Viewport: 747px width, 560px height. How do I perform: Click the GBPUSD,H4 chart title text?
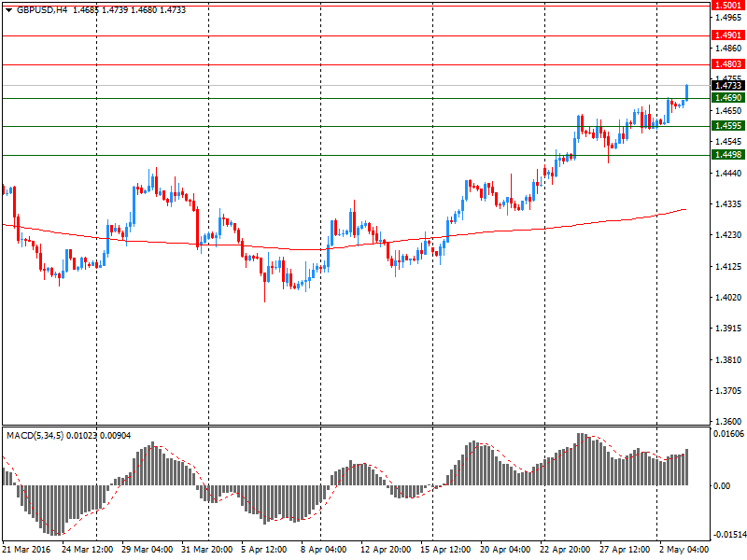point(42,10)
